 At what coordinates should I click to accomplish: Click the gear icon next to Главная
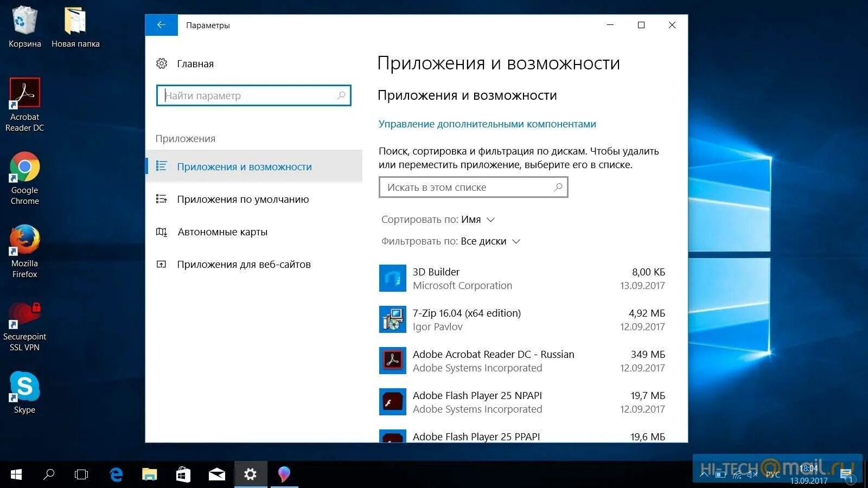[161, 63]
